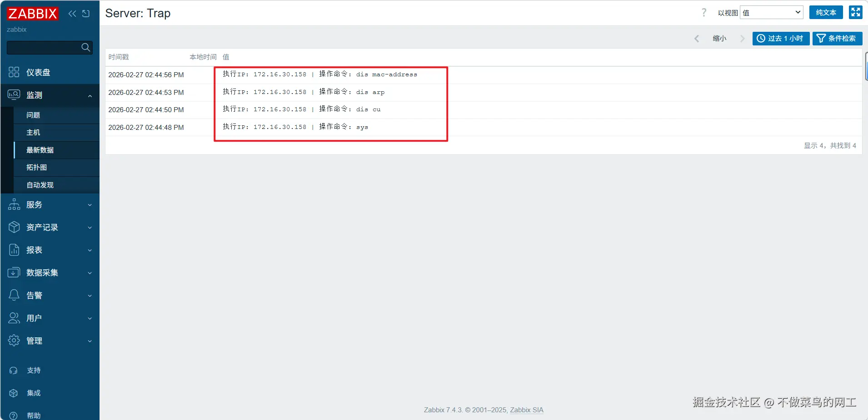
Task: Click the timestamp 2026-02-27 02:44:48 PM
Action: (146, 128)
